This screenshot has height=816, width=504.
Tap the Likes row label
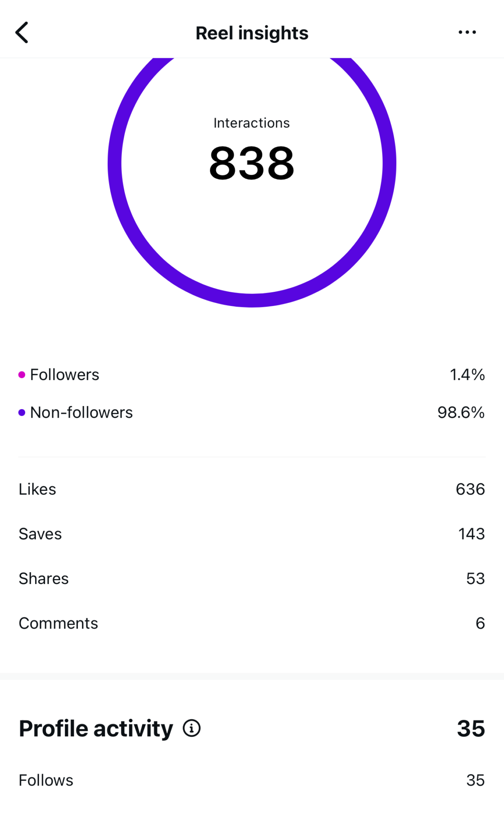coord(37,489)
